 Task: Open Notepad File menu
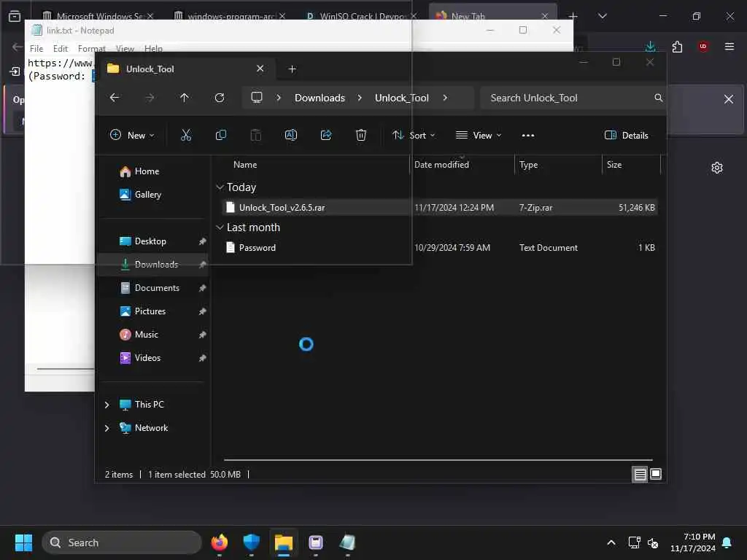tap(36, 49)
